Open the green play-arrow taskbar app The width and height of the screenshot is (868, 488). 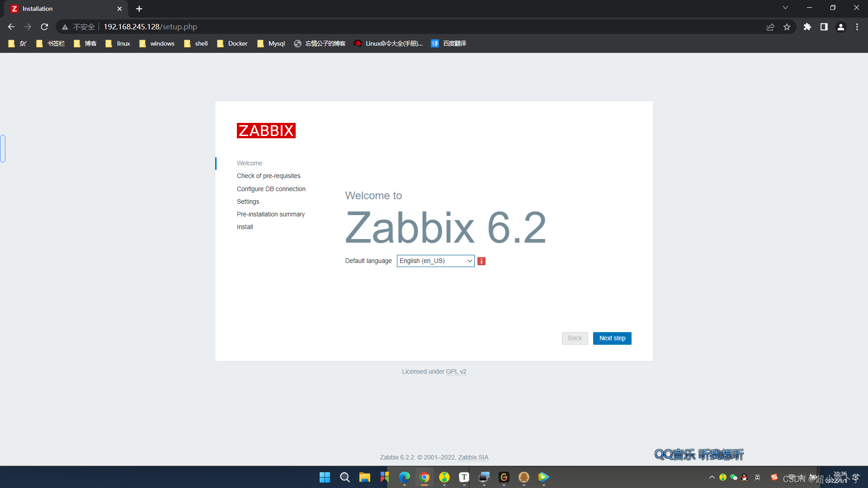click(x=544, y=477)
